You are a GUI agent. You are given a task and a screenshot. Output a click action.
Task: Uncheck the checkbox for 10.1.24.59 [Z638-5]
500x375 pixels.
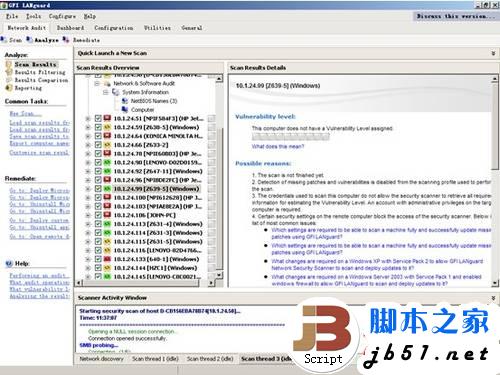(x=98, y=127)
